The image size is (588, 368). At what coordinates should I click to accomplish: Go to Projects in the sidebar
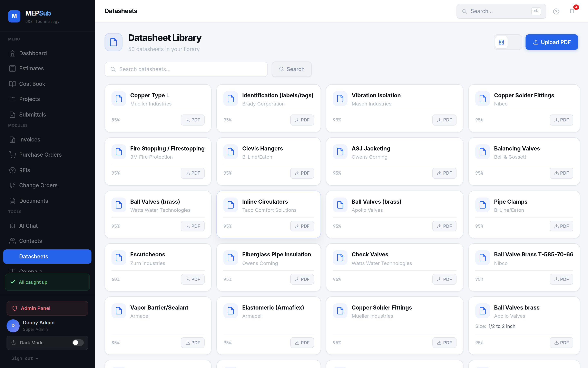(47, 99)
